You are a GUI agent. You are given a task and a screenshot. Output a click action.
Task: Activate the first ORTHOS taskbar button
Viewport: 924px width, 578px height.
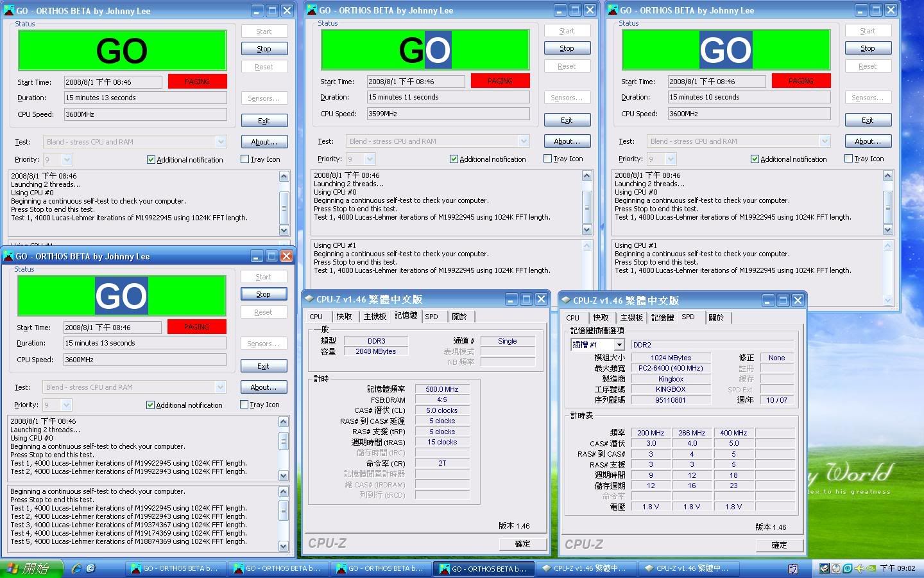pos(175,568)
